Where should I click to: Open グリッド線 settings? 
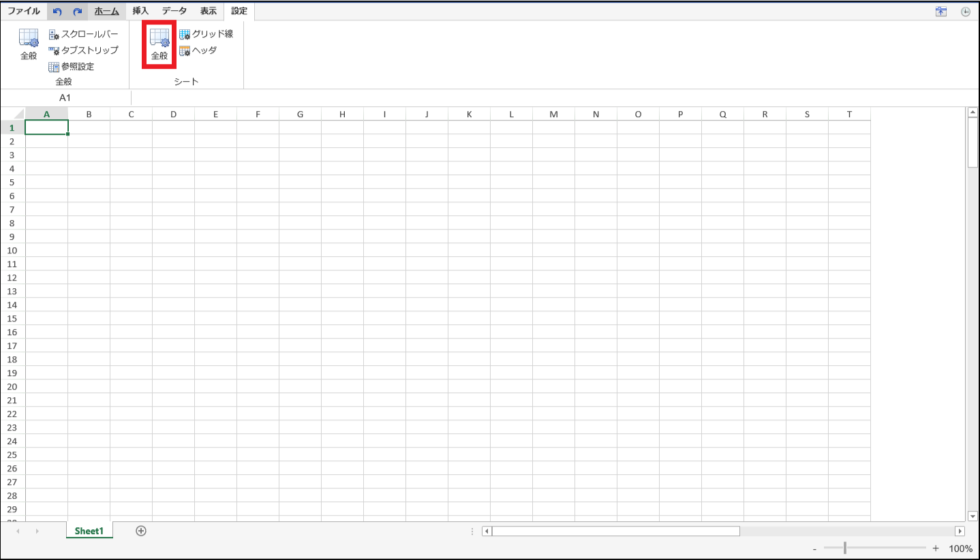pos(206,34)
